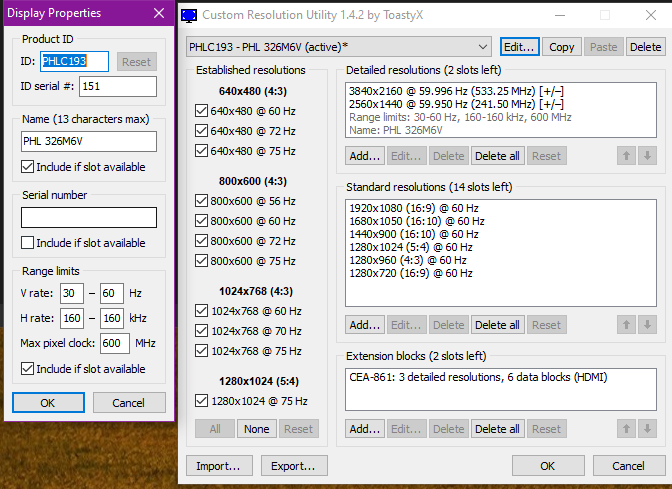Enable Serial number 'Include if slot available'
This screenshot has height=489, width=672.
[27, 243]
